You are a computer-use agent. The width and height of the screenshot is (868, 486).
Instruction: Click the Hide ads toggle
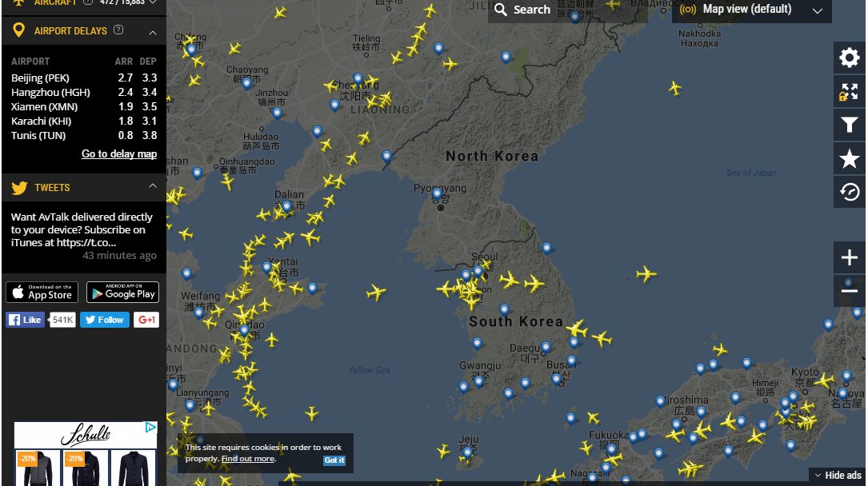click(838, 475)
